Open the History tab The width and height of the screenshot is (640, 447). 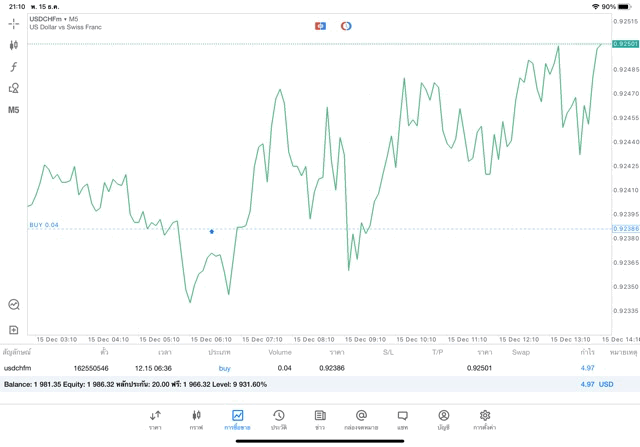coord(278,419)
